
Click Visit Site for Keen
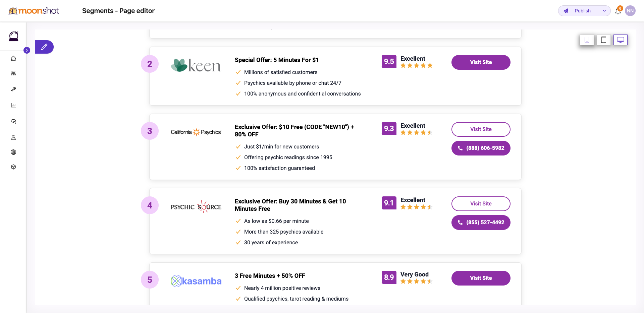(x=481, y=62)
